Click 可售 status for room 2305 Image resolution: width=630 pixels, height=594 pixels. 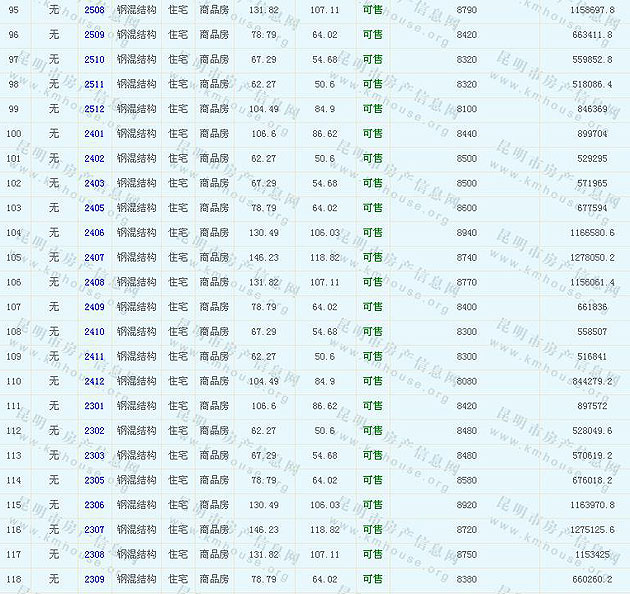[372, 480]
